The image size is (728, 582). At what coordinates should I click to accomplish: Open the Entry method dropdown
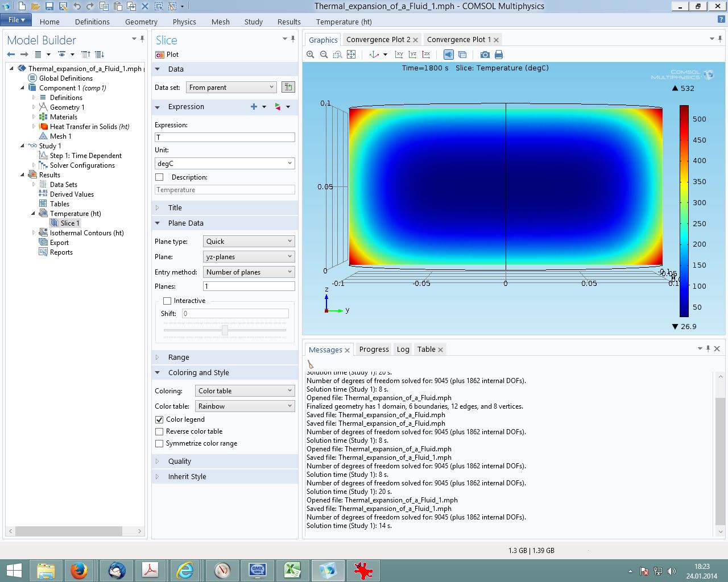point(249,272)
